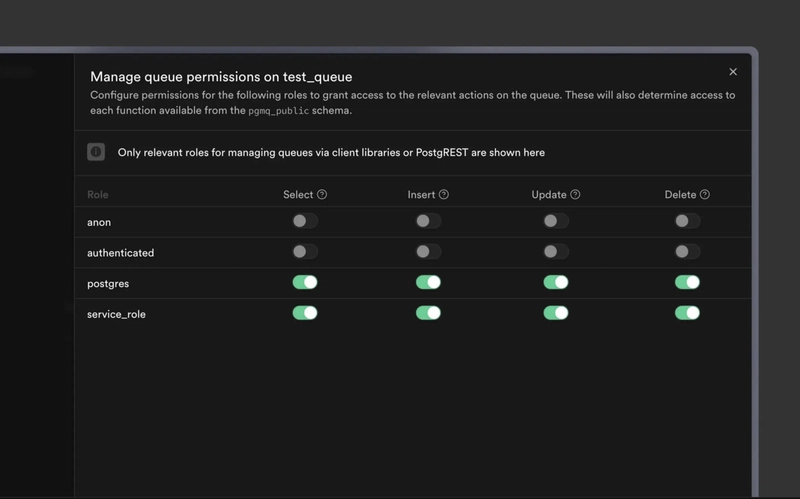Turn on Insert for authenticated role
The image size is (800, 499).
click(428, 252)
